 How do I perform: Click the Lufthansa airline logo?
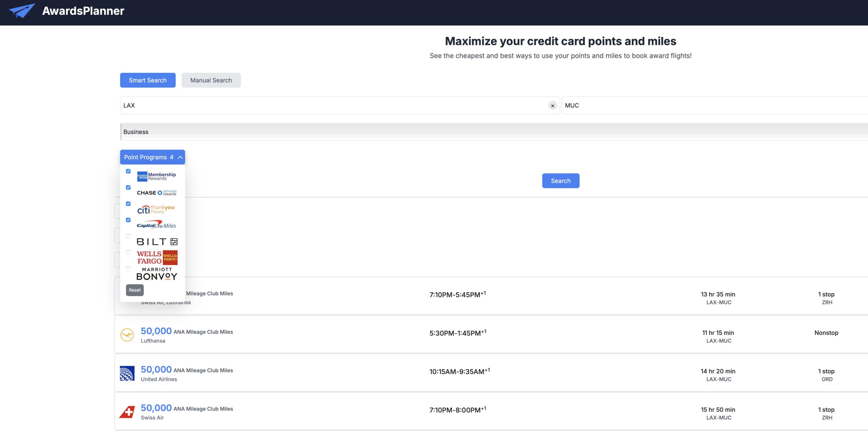(127, 335)
